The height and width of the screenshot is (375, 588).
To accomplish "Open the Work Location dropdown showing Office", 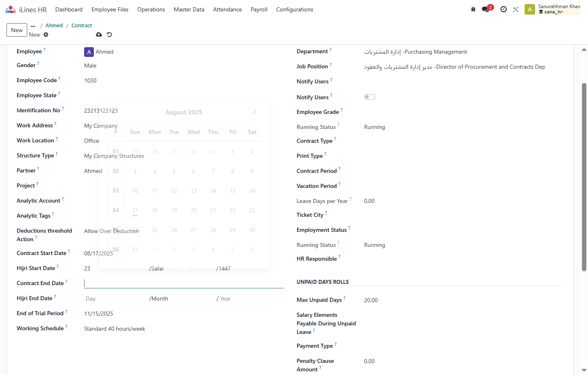I will point(184,141).
